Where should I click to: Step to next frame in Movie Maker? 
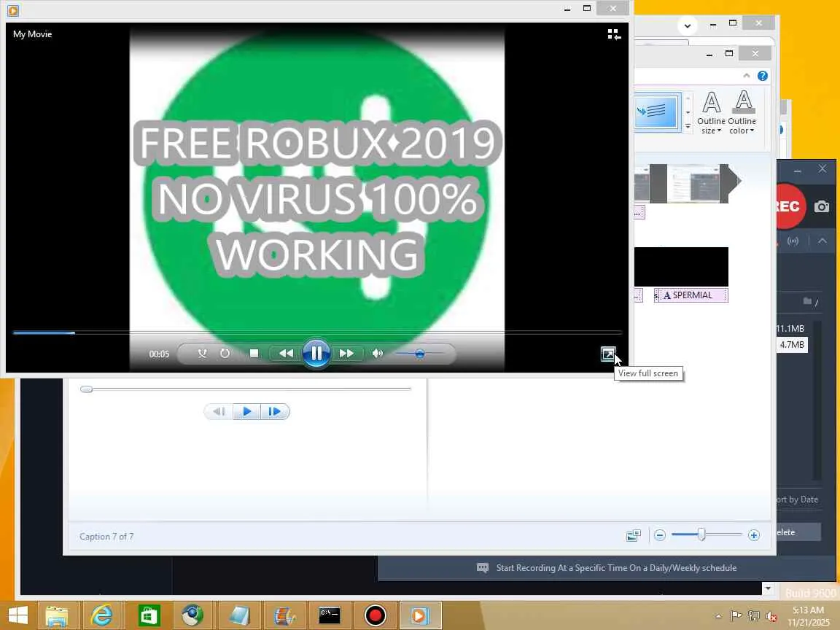tap(274, 411)
